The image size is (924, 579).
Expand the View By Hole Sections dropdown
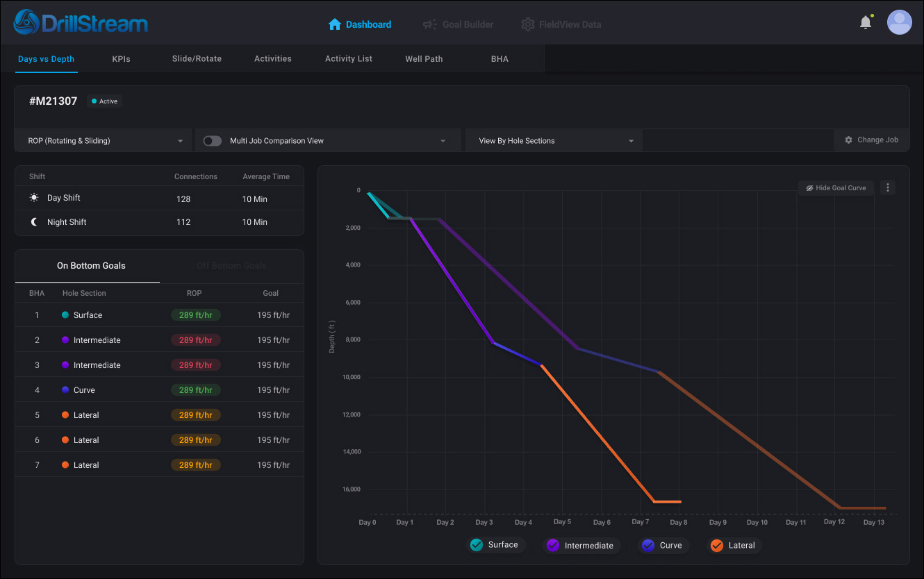tap(554, 141)
